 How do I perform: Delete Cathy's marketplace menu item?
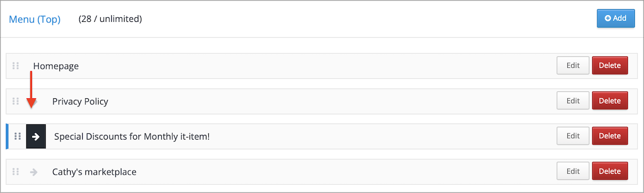click(x=610, y=172)
